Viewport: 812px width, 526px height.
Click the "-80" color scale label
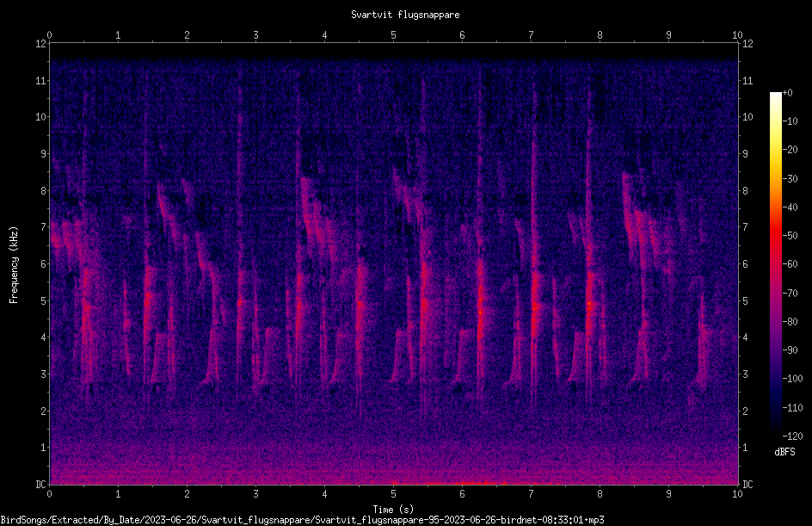790,321
